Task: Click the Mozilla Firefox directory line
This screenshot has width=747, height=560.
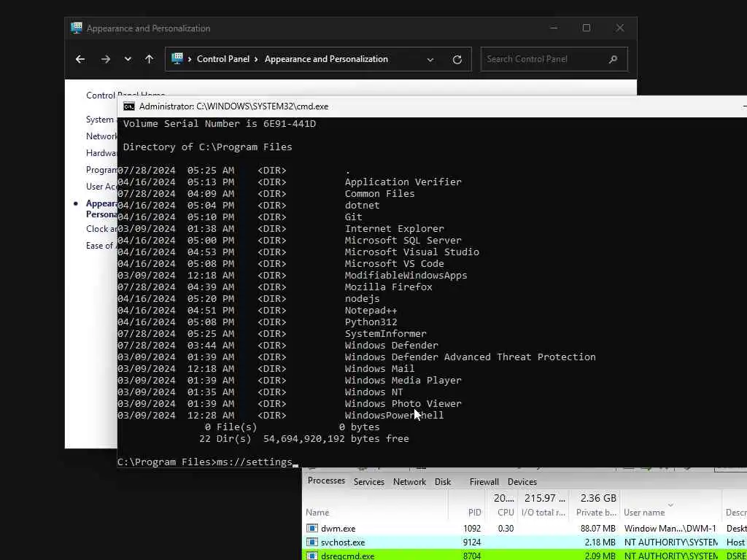Action: [275, 287]
